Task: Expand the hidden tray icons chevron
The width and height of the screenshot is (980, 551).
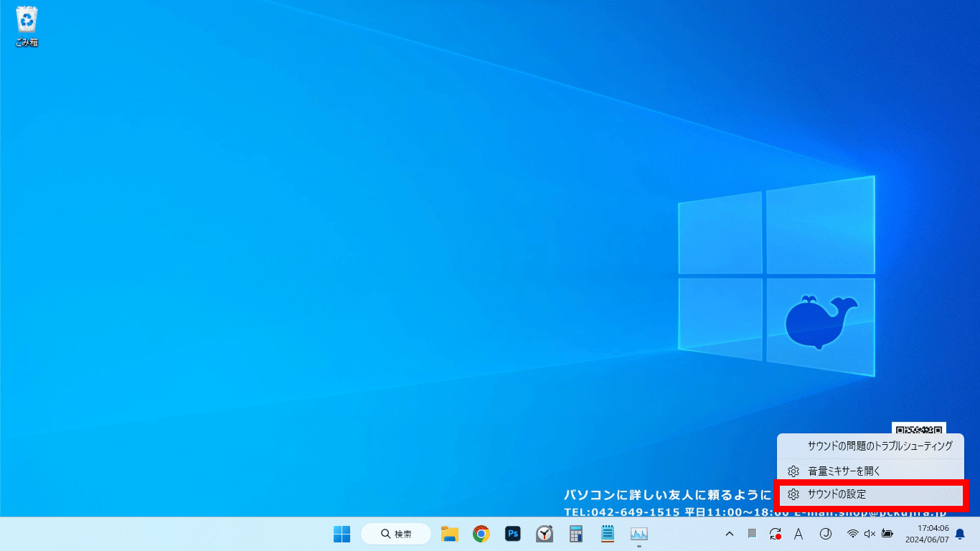Action: tap(730, 534)
